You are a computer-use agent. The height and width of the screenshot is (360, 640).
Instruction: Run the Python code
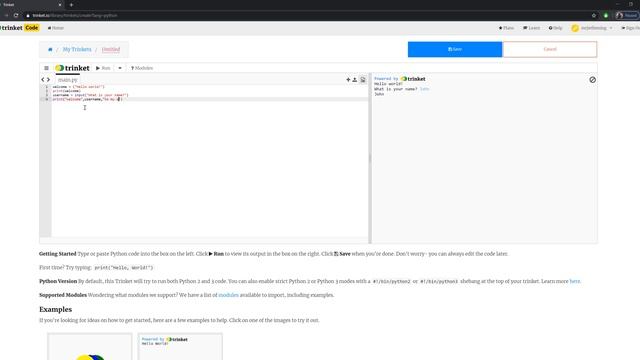click(103, 68)
